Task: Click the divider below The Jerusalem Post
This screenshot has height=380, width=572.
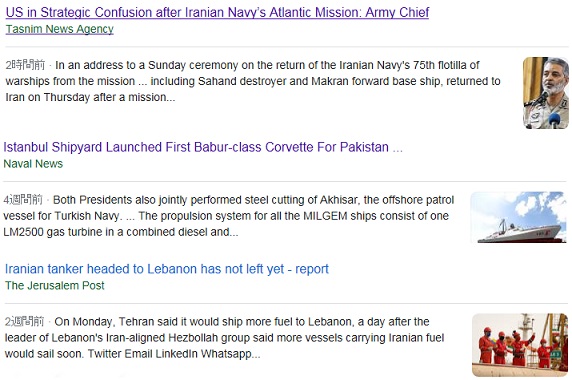Action: [x=286, y=303]
